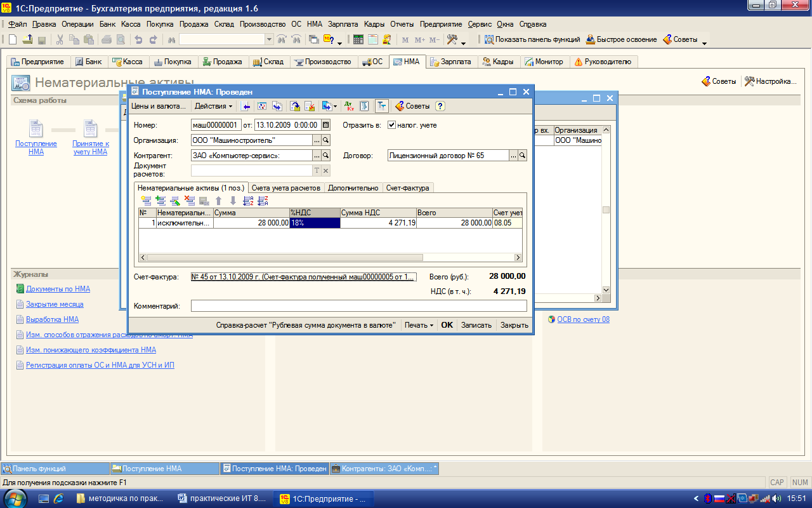
Task: Click the Закрыть button in the document
Action: coord(514,324)
